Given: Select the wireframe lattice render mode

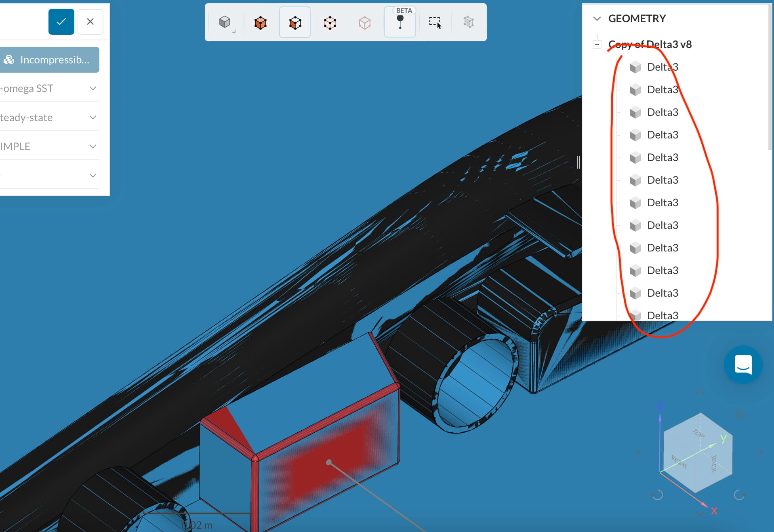Looking at the screenshot, I should coord(330,23).
